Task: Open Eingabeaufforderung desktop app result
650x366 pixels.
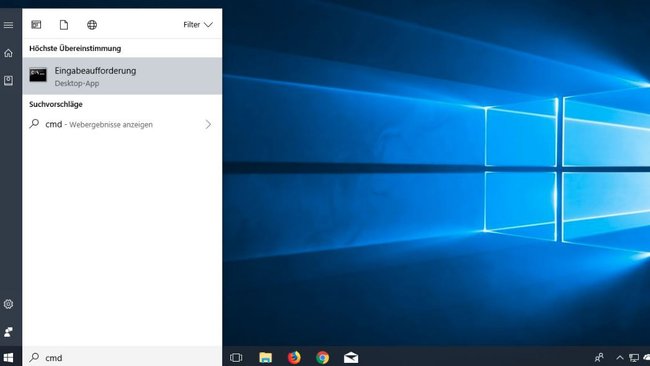Action: [x=122, y=76]
